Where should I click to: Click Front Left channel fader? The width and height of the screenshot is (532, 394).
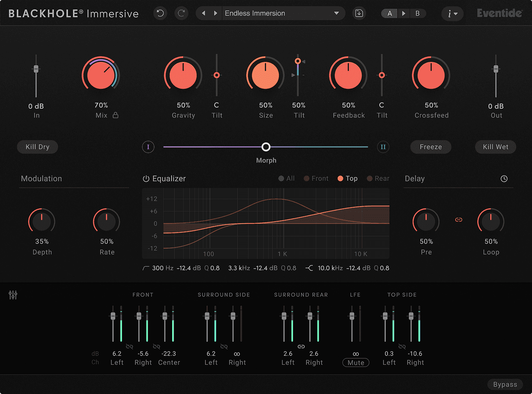coord(113,316)
